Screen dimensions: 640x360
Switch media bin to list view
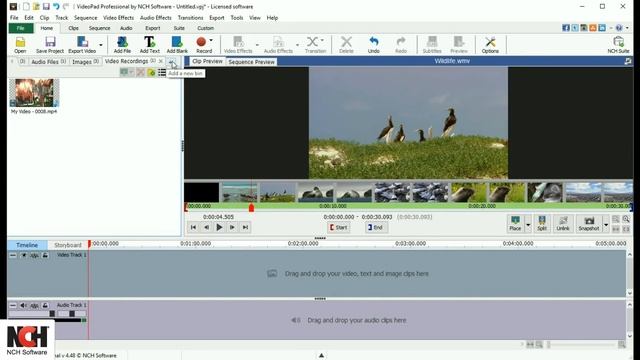click(x=162, y=73)
